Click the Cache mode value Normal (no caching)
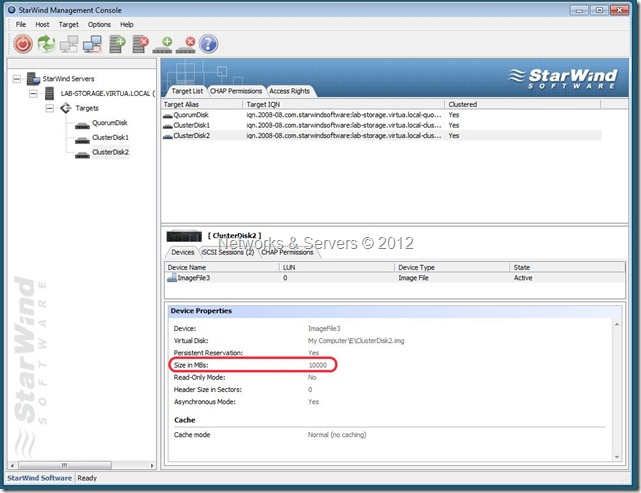The image size is (641, 493). tap(337, 435)
